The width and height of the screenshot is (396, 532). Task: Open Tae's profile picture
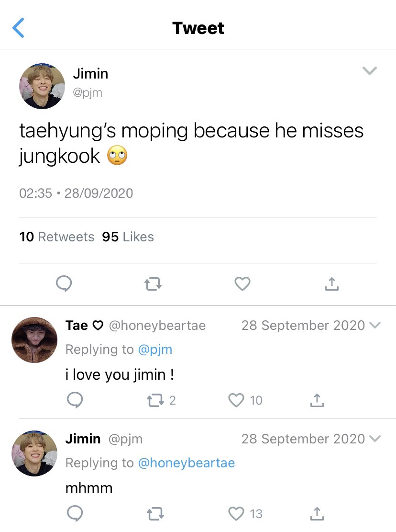click(x=34, y=340)
